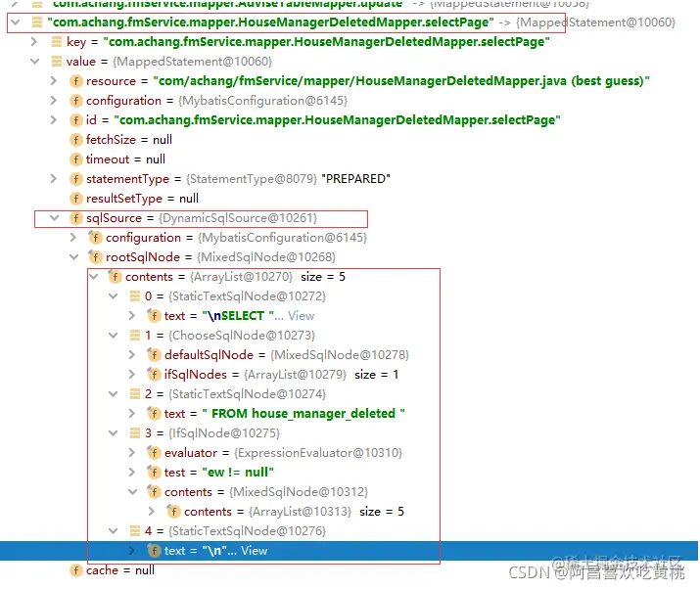The width and height of the screenshot is (700, 589).
Task: Collapse the contents ArrayList@10270 node
Action: point(94,277)
